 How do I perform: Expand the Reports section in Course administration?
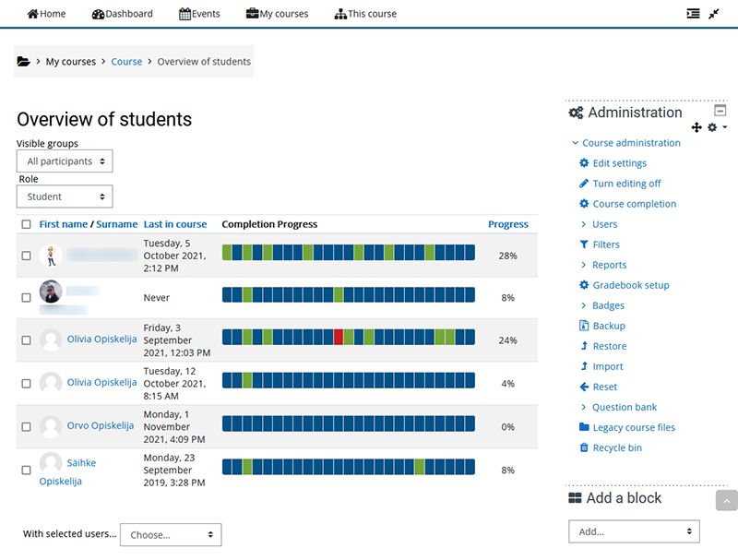pos(610,264)
